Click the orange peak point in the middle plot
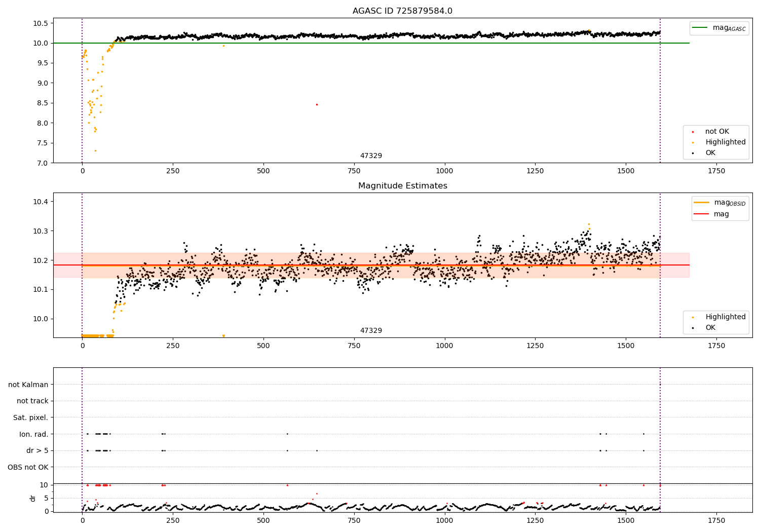This screenshot has width=760, height=532. tap(589, 224)
